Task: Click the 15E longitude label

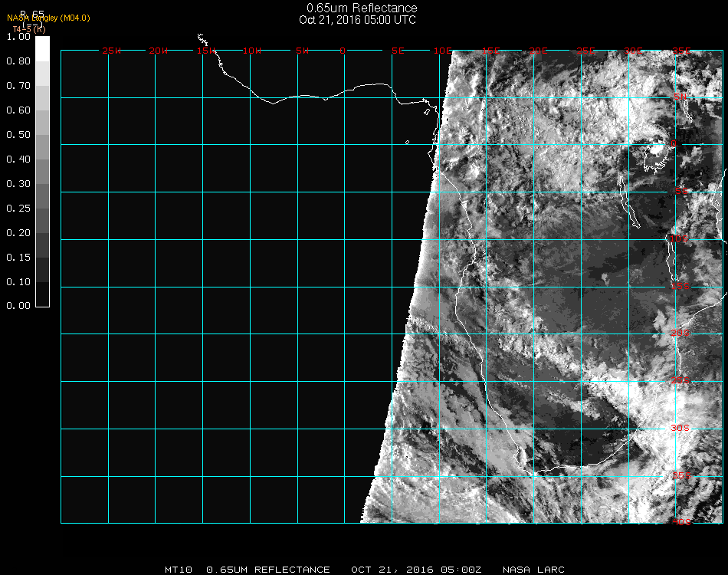Action: click(x=490, y=51)
